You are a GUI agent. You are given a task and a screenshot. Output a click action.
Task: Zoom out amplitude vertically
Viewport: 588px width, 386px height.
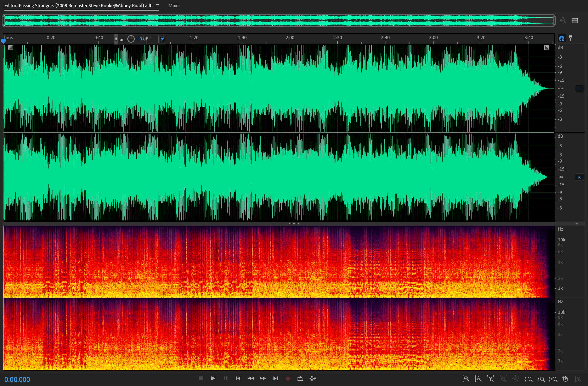pos(478,379)
